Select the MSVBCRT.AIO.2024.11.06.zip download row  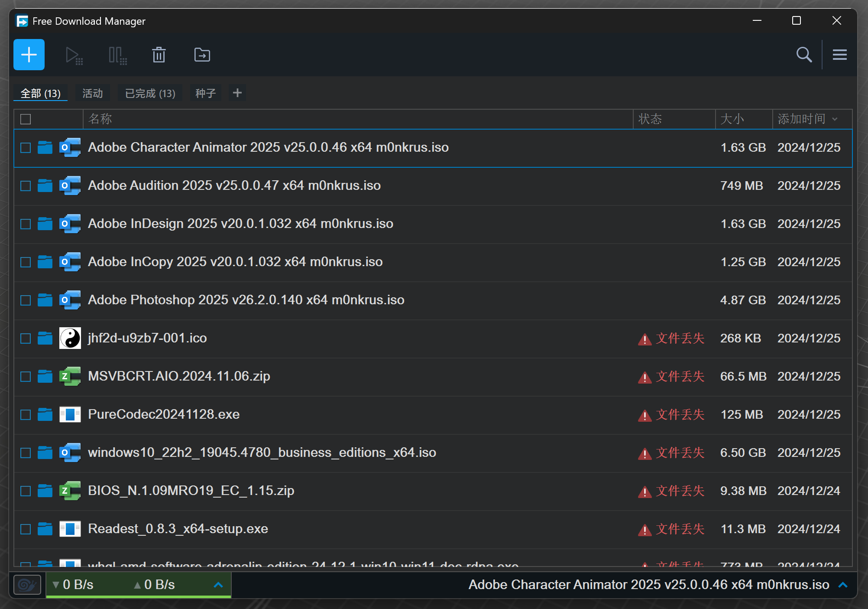[347, 376]
